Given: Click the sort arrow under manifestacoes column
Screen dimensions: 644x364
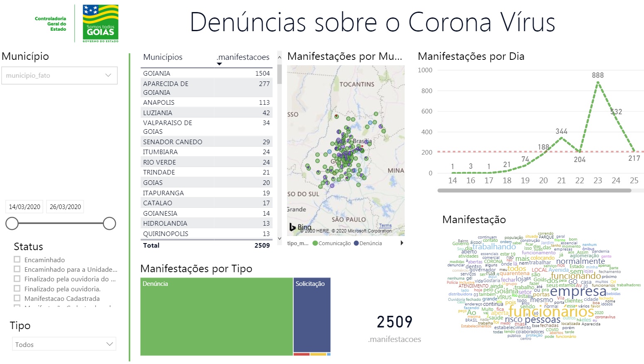Looking at the screenshot, I should [219, 64].
